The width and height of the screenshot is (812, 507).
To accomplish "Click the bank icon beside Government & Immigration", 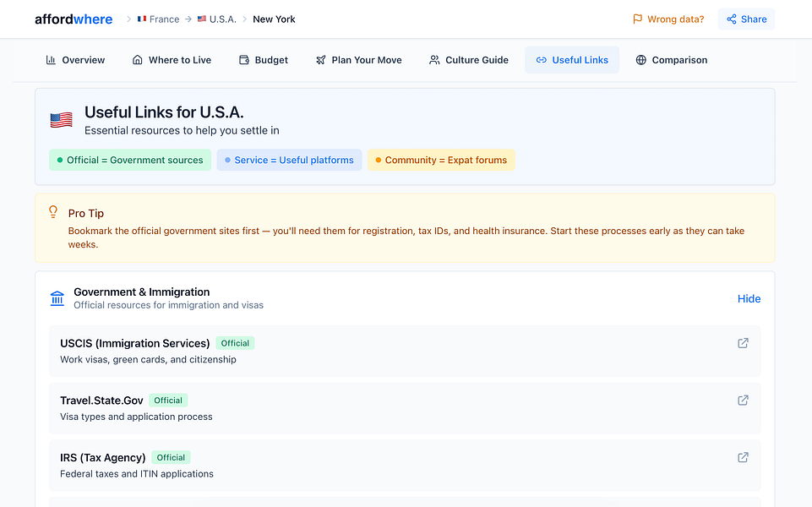I will pos(57,298).
